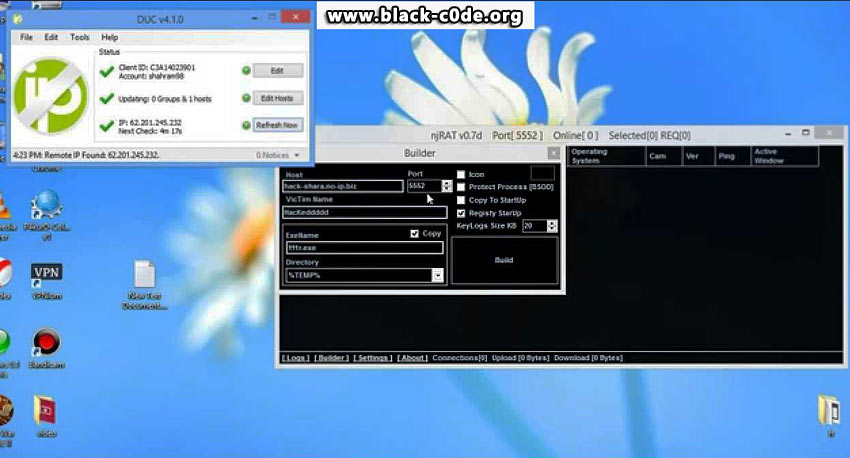Toggle the Copy checkbox next to ExeName
This screenshot has height=458, width=850.
[x=415, y=234]
